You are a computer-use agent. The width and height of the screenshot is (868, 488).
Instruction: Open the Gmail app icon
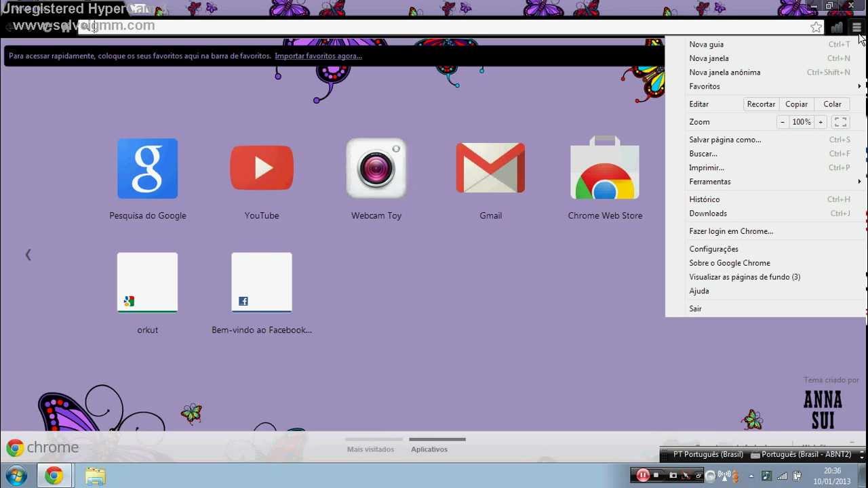point(490,169)
